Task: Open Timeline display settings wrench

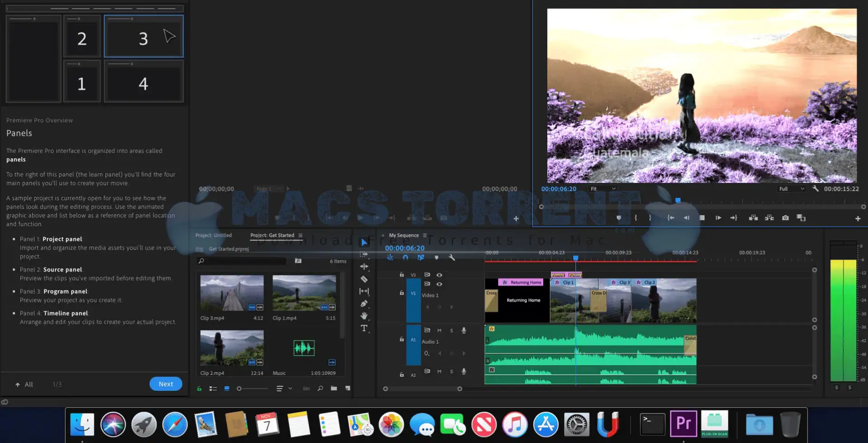Action: (451, 257)
